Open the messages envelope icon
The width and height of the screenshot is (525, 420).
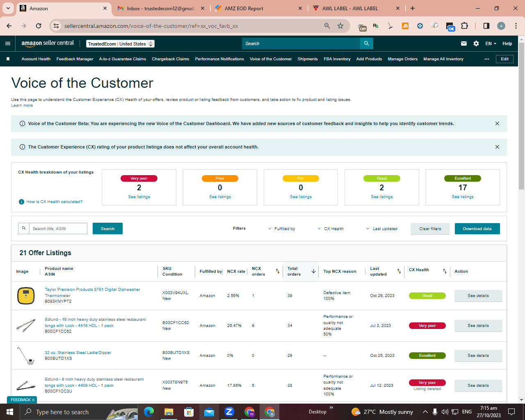(x=464, y=43)
